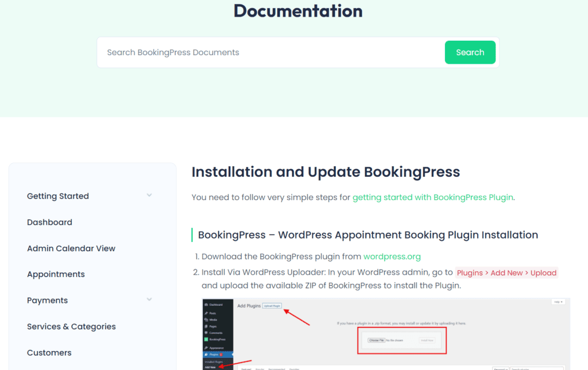The image size is (588, 370).
Task: Follow getting started with BookingPress Plugin link
Action: point(433,197)
